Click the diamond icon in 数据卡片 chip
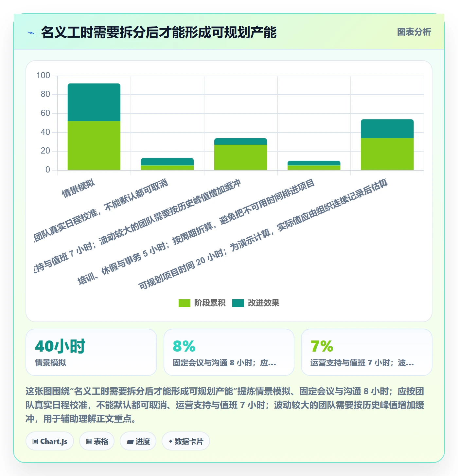This screenshot has width=458, height=476. click(170, 442)
